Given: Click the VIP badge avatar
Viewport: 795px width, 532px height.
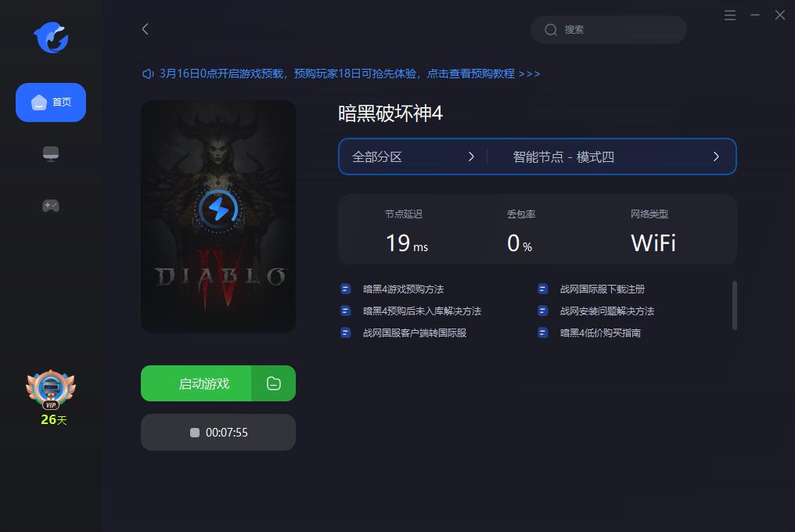Looking at the screenshot, I should pos(51,390).
